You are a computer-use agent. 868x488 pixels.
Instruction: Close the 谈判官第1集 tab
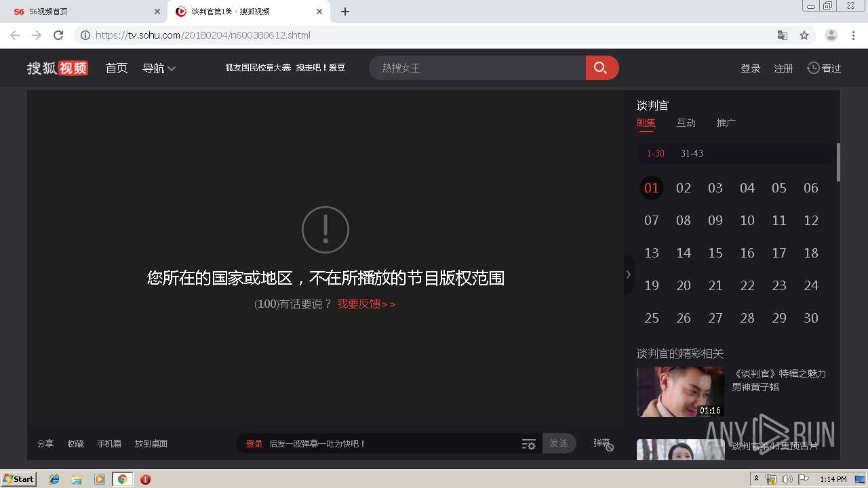pyautogui.click(x=319, y=12)
